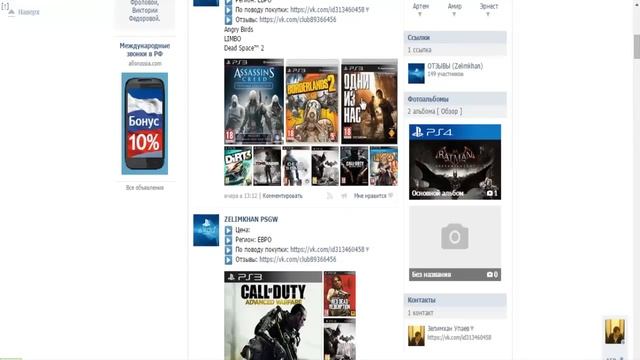This screenshot has width=640, height=360.
Task: Click the вчера в 13:12 post timestamp
Action: point(240,196)
